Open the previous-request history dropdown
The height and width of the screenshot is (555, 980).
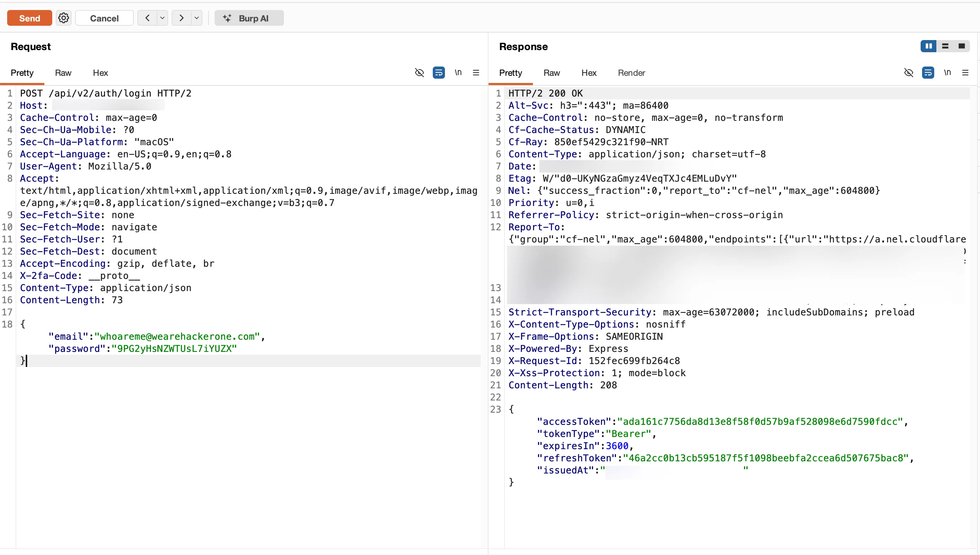click(x=162, y=18)
